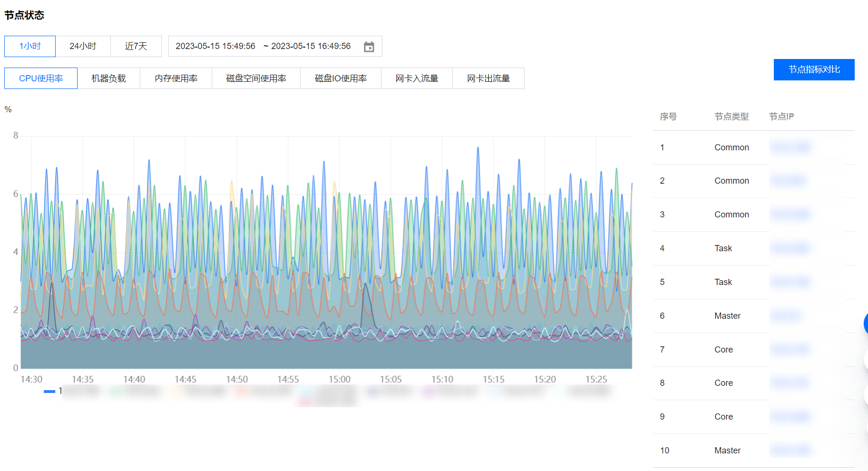Switch to the 近7天 time range tab
Image resolution: width=868 pixels, height=471 pixels.
coord(136,46)
